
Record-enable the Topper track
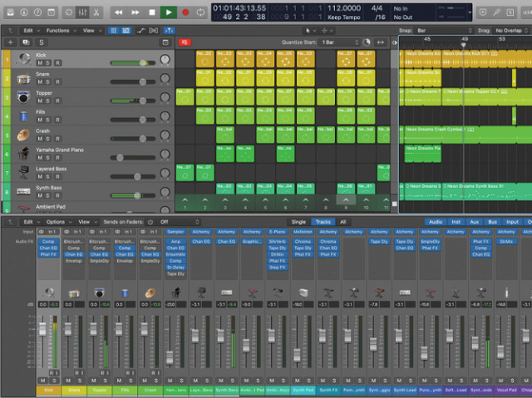pyautogui.click(x=58, y=101)
